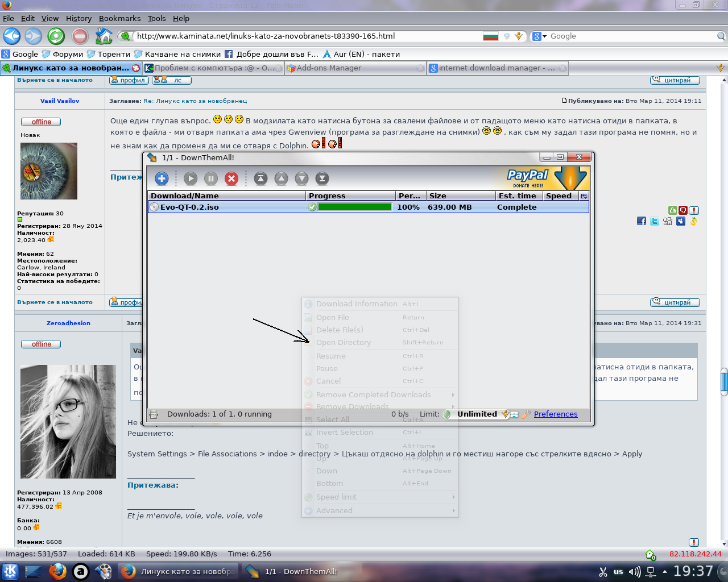Click the Pause icon in DownThemAll toolbar
Viewport: 728px width, 582px height.
click(211, 178)
